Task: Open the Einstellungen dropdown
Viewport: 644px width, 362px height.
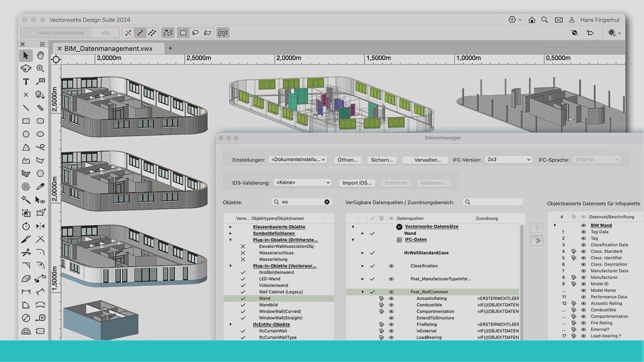Action: pyautogui.click(x=298, y=159)
